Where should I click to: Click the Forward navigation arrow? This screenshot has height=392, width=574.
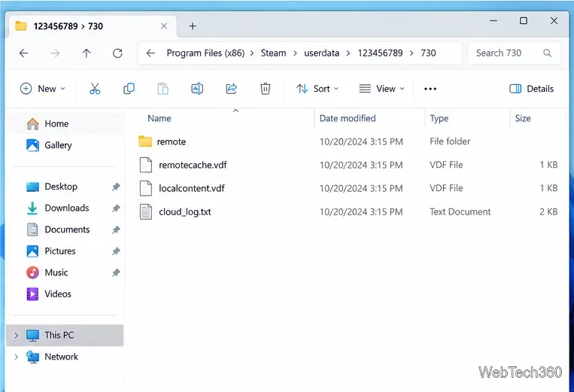click(55, 53)
